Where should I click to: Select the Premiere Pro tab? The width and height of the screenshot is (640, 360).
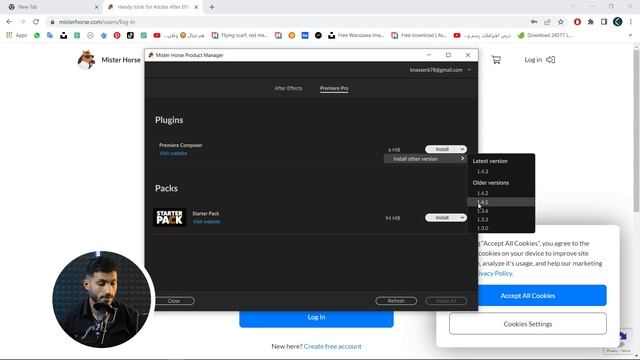pyautogui.click(x=334, y=88)
